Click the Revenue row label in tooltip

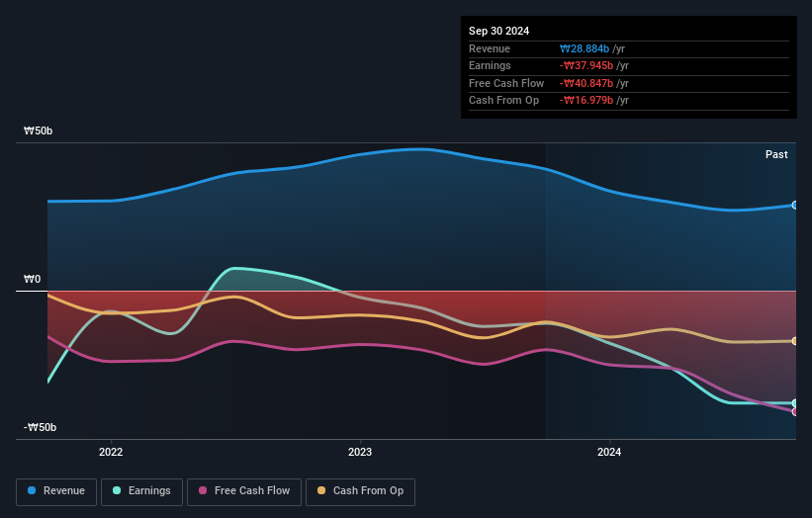pyautogui.click(x=490, y=48)
